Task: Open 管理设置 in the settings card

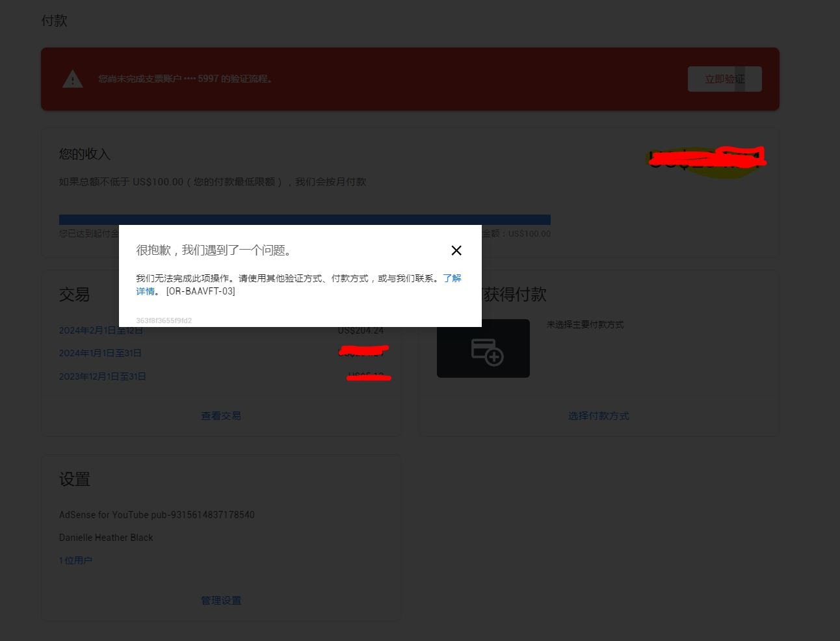Action: [x=221, y=600]
